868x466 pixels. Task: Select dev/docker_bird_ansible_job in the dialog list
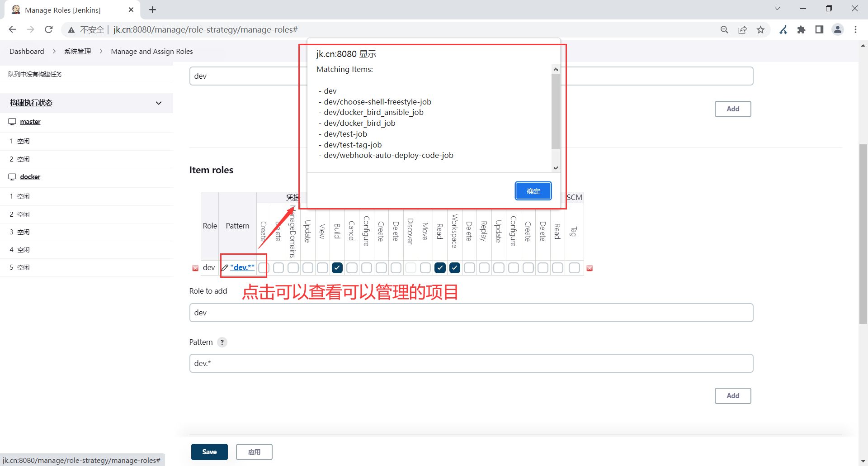[x=373, y=112]
